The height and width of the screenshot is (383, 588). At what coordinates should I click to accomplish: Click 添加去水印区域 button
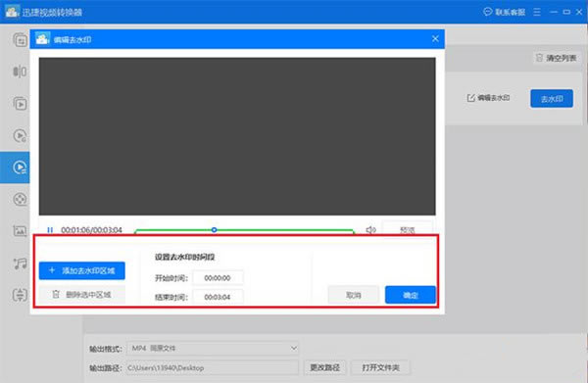[81, 270]
